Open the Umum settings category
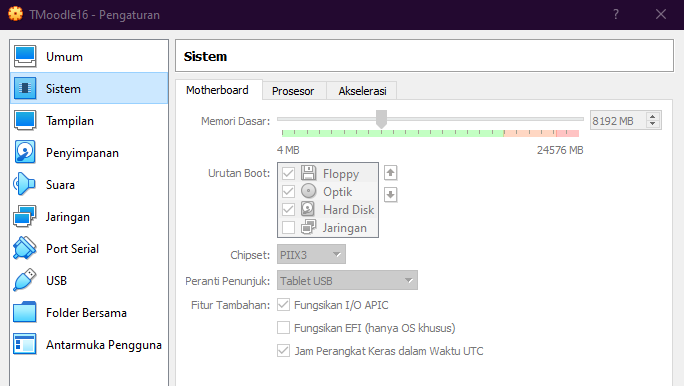The height and width of the screenshot is (386, 684). tap(89, 57)
